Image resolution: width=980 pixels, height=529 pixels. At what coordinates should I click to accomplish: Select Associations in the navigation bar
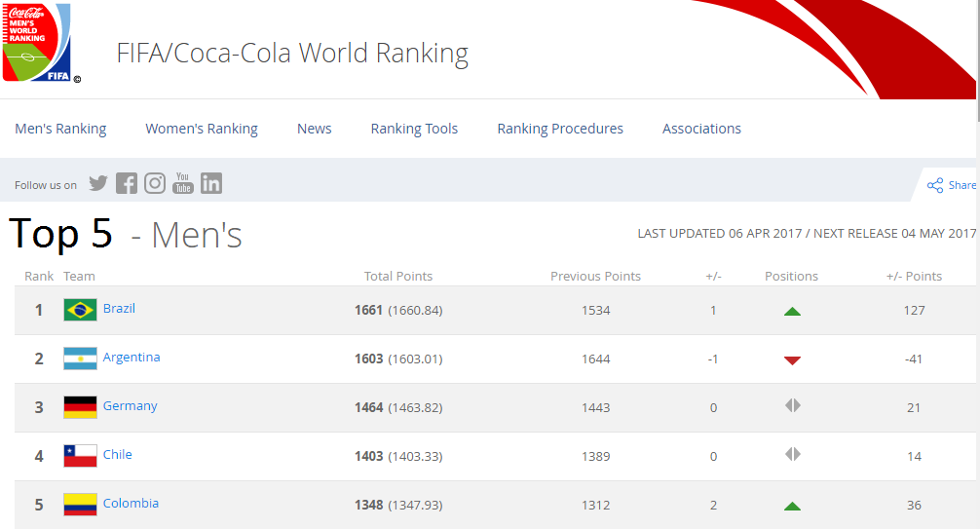701,129
